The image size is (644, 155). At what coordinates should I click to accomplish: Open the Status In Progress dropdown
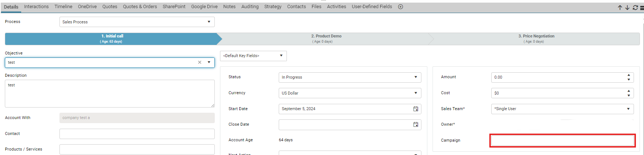pos(350,77)
